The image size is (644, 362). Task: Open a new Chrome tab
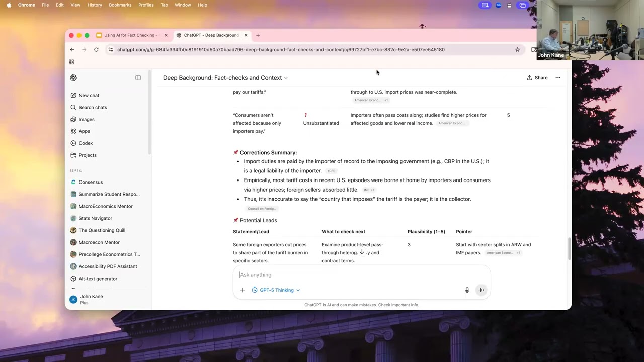click(258, 35)
